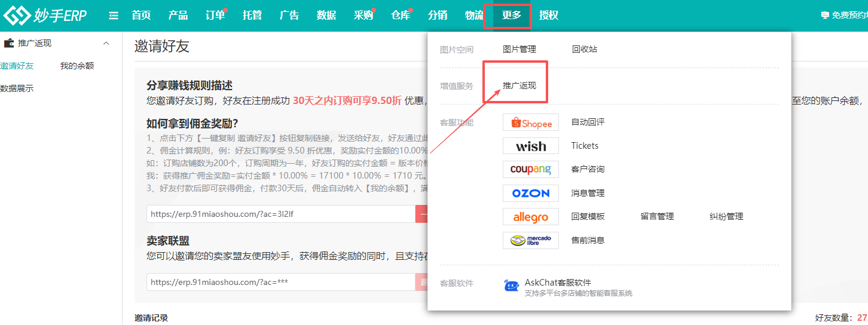Open the 订单 menu
868x325 pixels.
click(215, 16)
